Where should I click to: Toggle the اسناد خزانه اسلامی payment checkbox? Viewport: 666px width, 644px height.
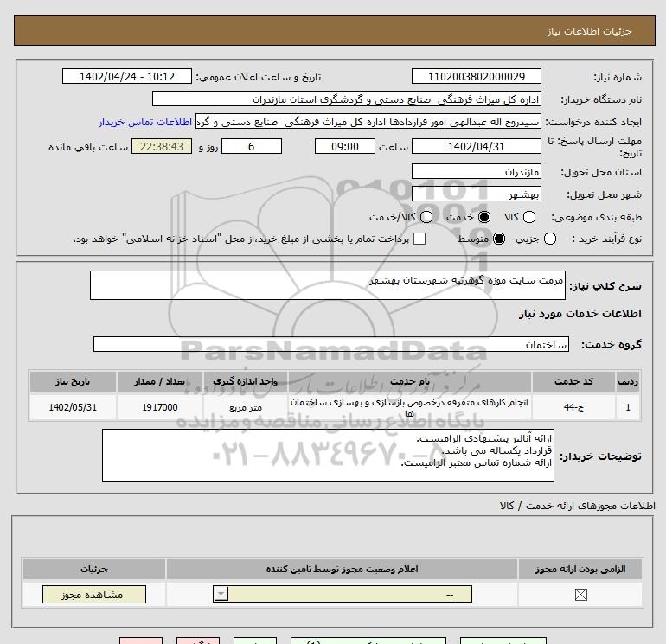(419, 239)
